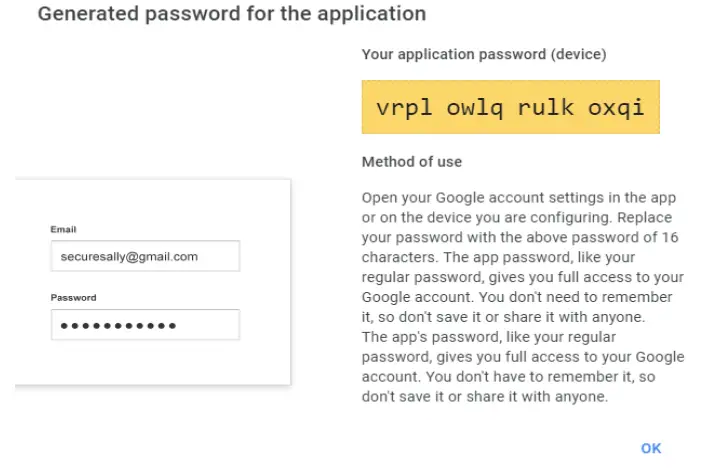Click the line "or on the device you are configuring"
Image resolution: width=708 pixels, height=468 pixels.
click(487, 217)
